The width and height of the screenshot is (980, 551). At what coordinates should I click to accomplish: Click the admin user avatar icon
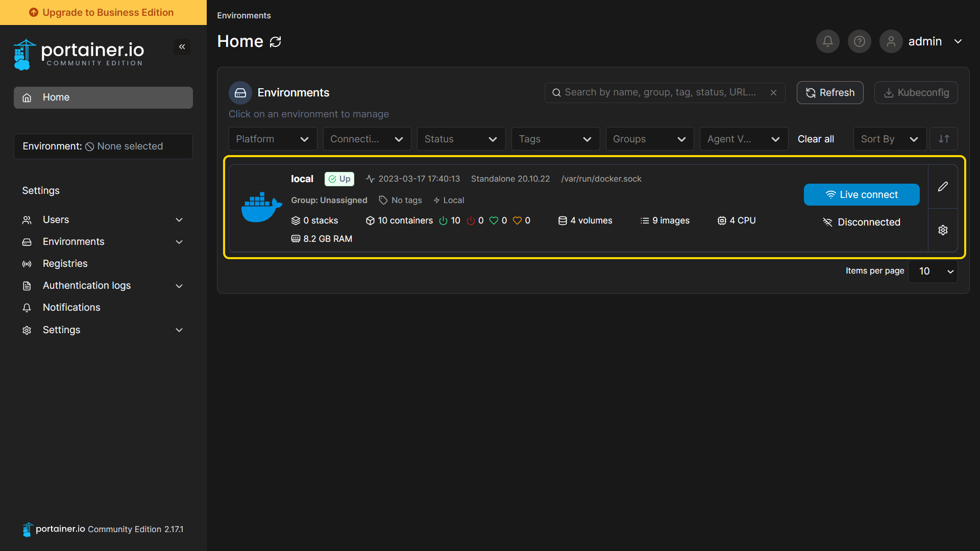click(x=891, y=41)
